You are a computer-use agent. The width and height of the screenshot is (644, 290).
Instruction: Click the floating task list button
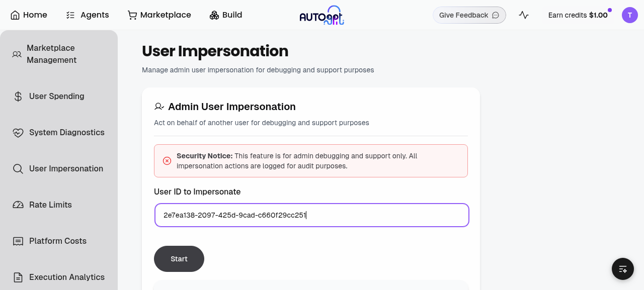point(623,269)
